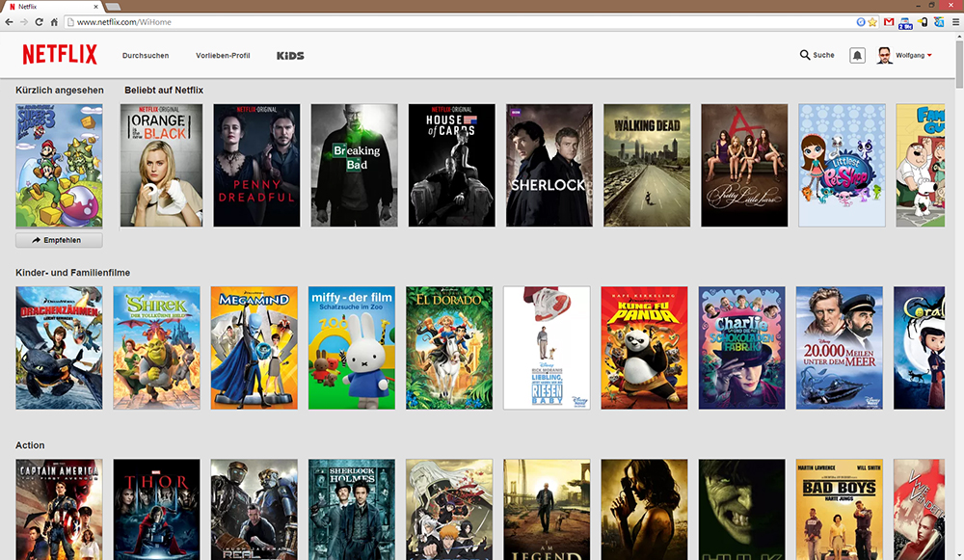964x560 pixels.
Task: Open Shrek poster
Action: (x=156, y=348)
